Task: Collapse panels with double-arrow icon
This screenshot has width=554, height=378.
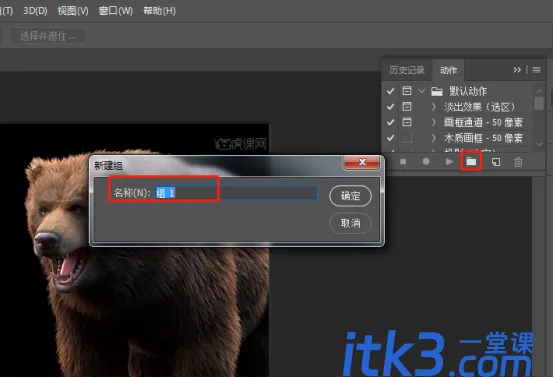Action: (517, 70)
